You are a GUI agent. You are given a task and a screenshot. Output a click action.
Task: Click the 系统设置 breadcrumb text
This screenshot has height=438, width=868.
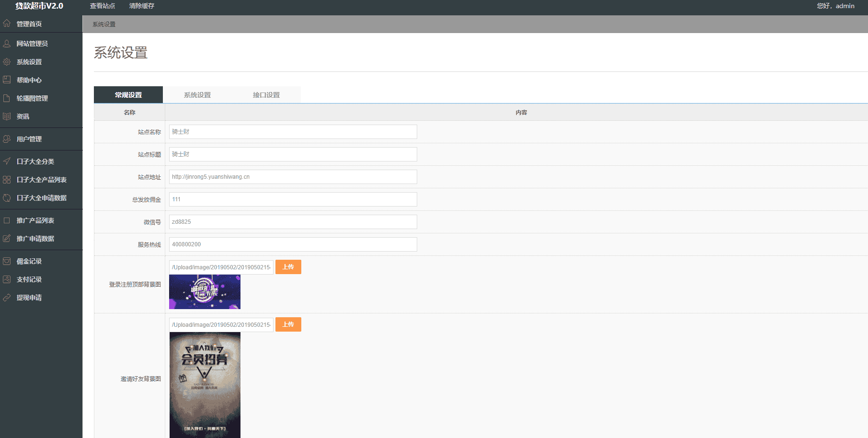[104, 24]
